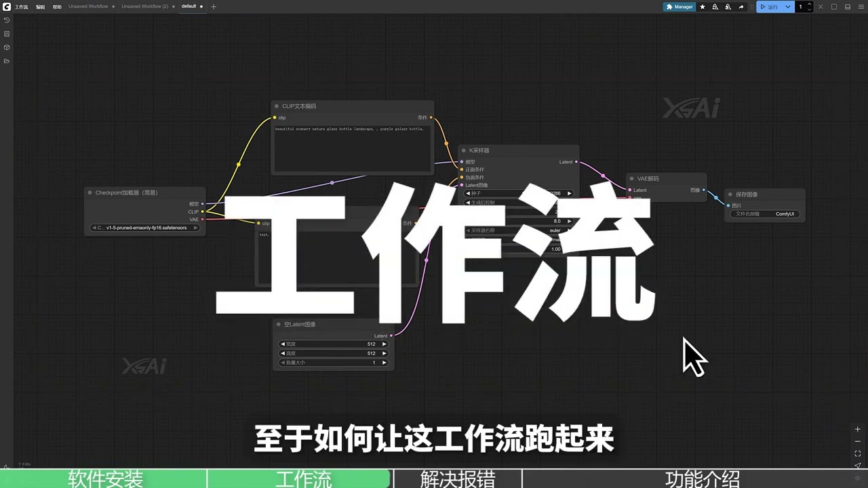Click the first unload-models icon after the star

715,7
